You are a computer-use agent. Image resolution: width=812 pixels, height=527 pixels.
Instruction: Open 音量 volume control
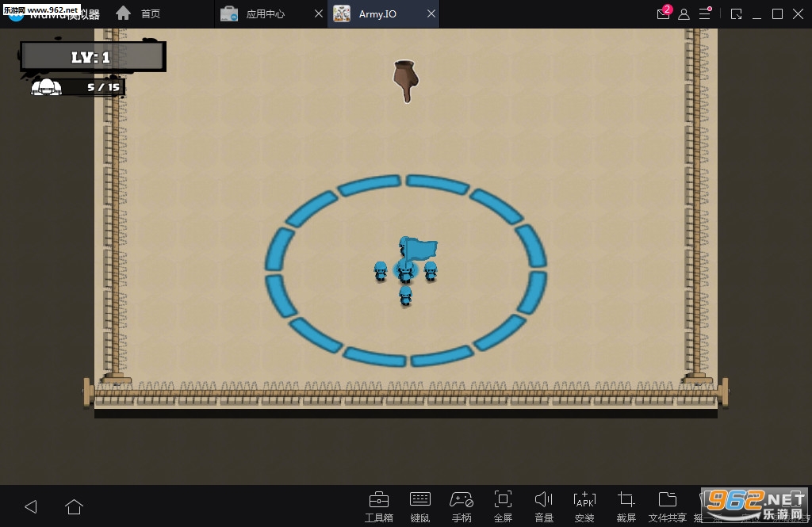click(x=544, y=507)
